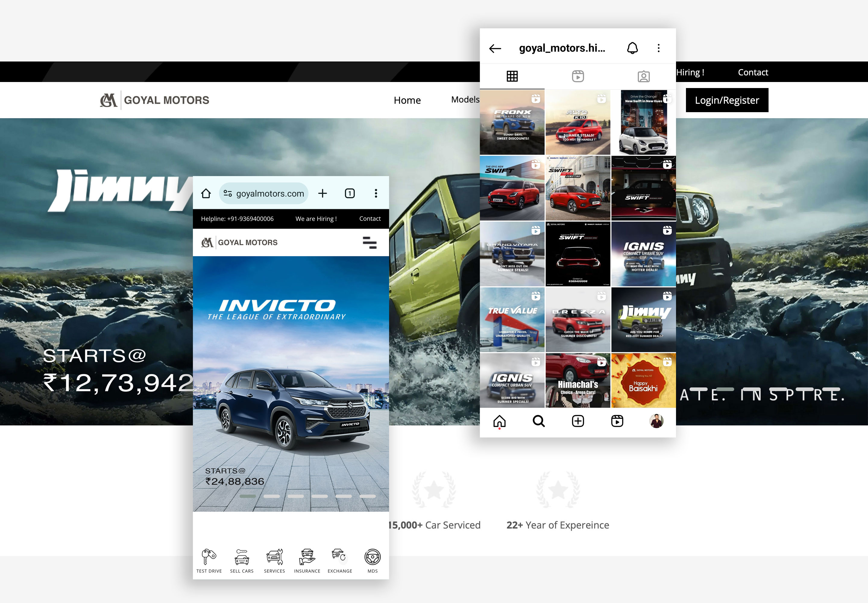
Task: Select second carousel indicator on Invicto banner
Action: (x=272, y=496)
